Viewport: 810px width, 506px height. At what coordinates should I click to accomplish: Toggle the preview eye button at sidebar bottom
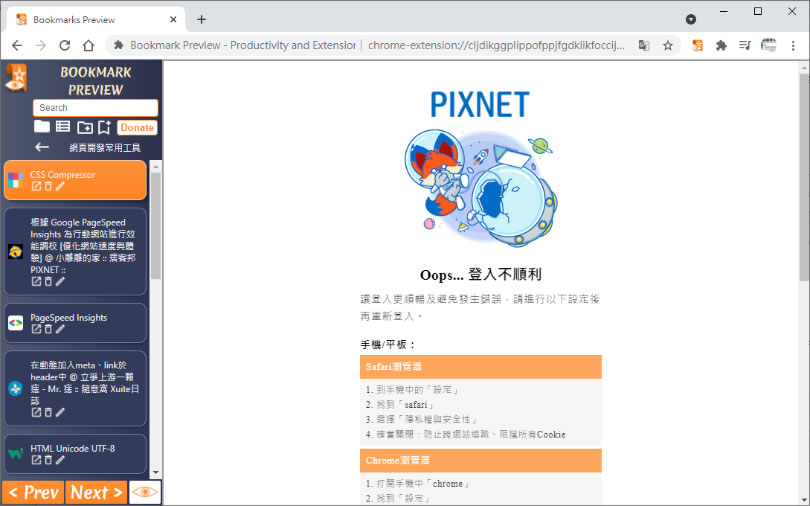point(145,492)
